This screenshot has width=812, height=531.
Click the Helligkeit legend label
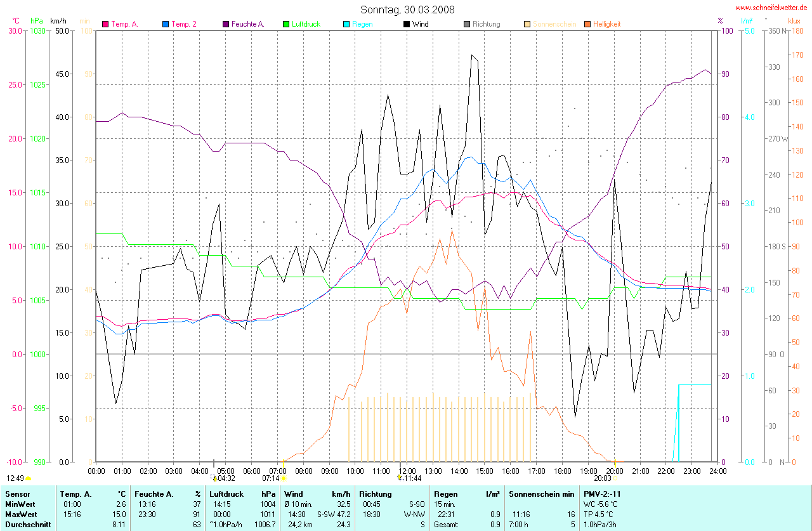(x=607, y=24)
